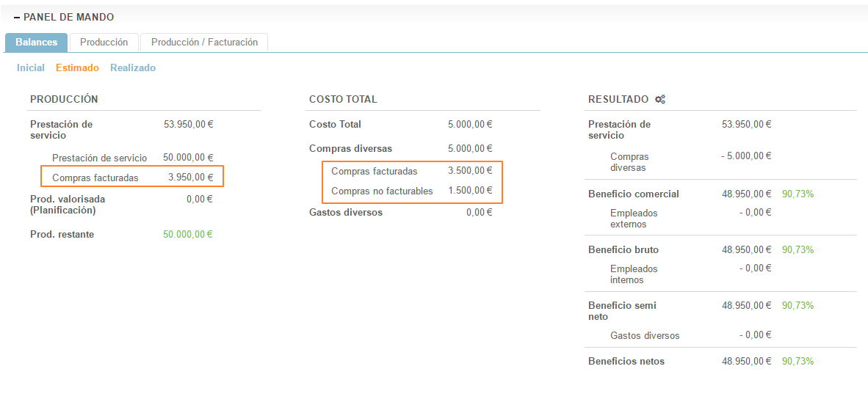Open the Resultado settings gears icon
The width and height of the screenshot is (868, 413).
[660, 100]
